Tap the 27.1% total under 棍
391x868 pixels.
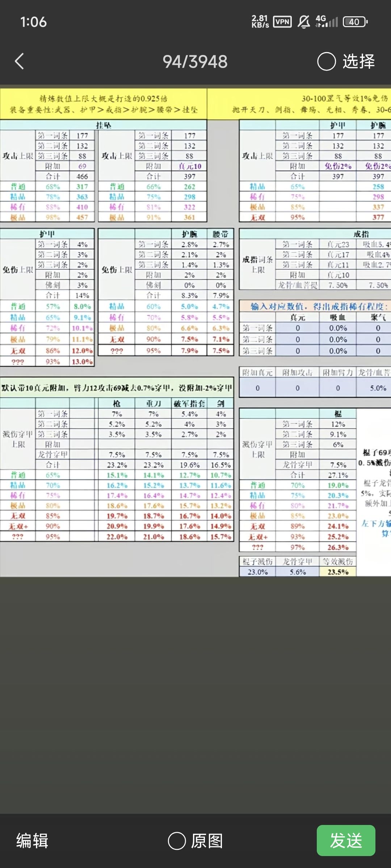coord(338,475)
